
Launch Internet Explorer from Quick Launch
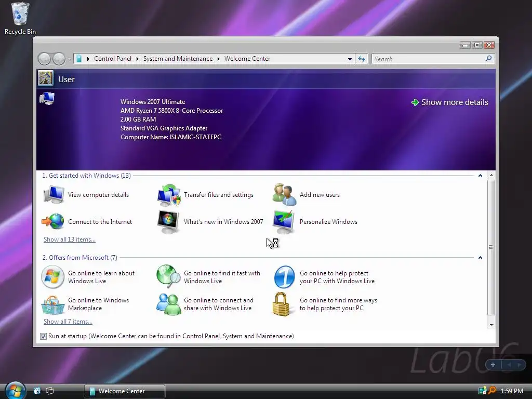37,391
